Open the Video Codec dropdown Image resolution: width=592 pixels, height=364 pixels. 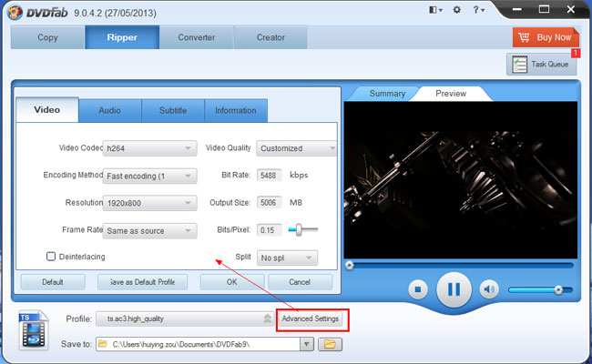coord(150,148)
